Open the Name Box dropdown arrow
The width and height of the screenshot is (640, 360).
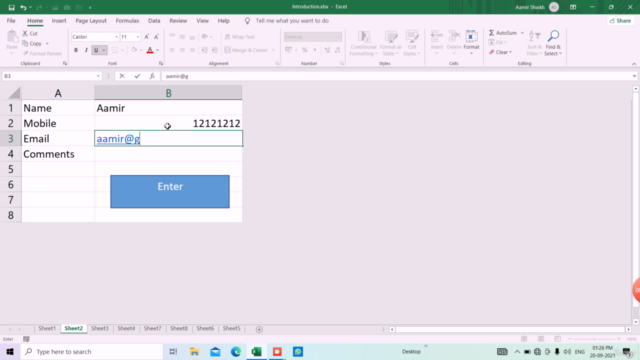click(98, 76)
